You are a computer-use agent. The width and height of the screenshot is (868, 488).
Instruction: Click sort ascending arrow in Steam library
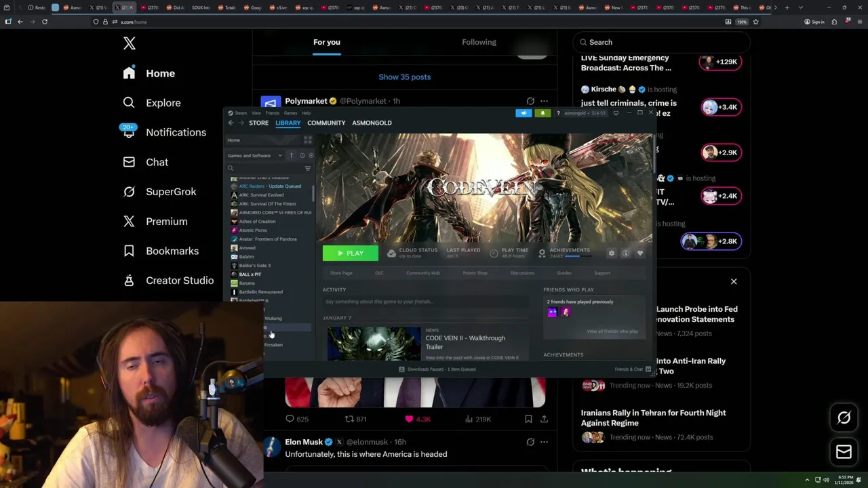pos(292,155)
